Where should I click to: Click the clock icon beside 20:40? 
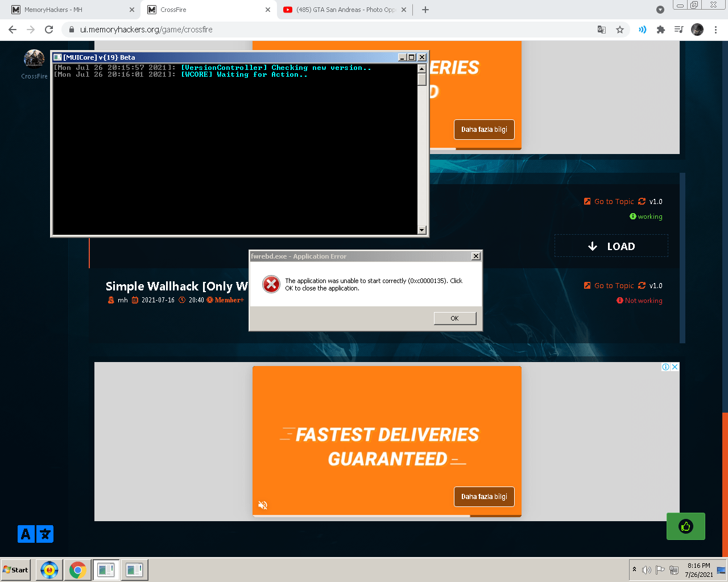point(182,300)
